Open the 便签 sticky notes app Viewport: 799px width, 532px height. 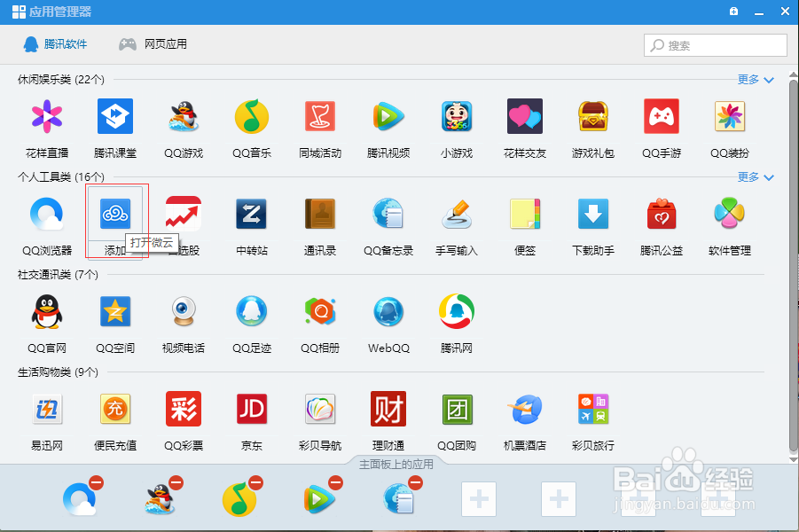(x=525, y=214)
